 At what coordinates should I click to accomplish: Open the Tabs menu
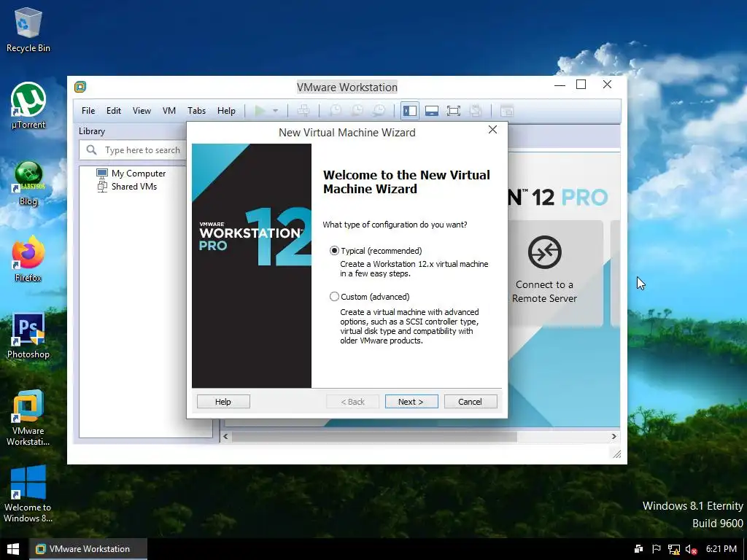[x=196, y=111]
